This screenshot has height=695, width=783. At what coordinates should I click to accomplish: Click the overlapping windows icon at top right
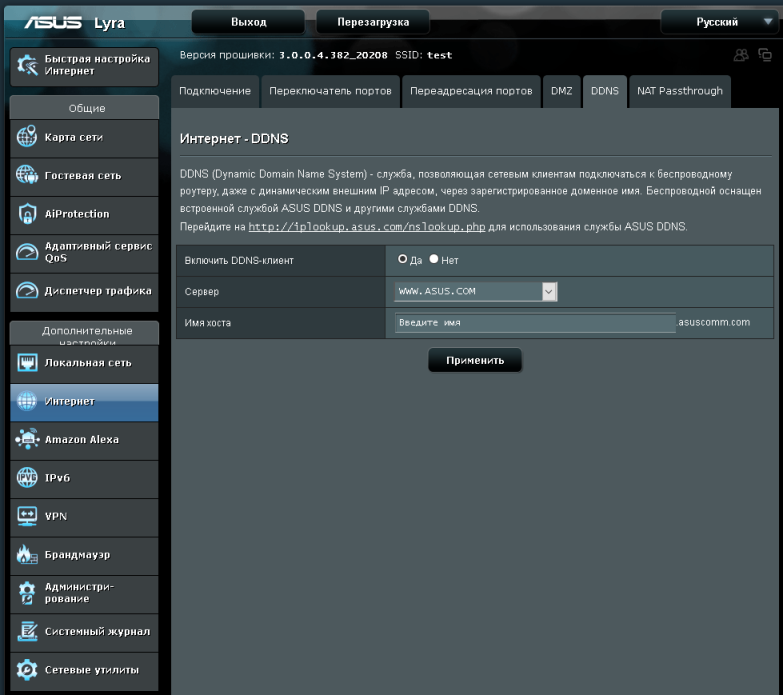pyautogui.click(x=765, y=54)
